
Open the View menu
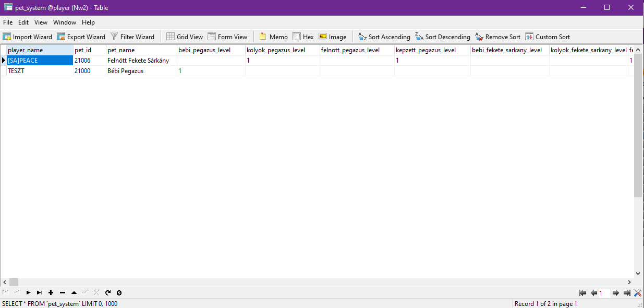tap(41, 22)
